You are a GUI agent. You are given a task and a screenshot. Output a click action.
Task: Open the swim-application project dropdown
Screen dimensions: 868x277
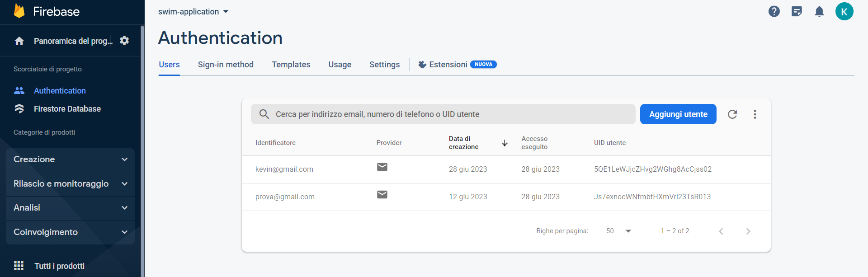[x=193, y=12]
